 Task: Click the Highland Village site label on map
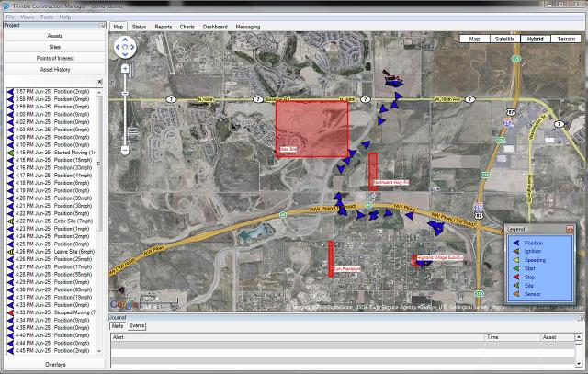pyautogui.click(x=439, y=257)
